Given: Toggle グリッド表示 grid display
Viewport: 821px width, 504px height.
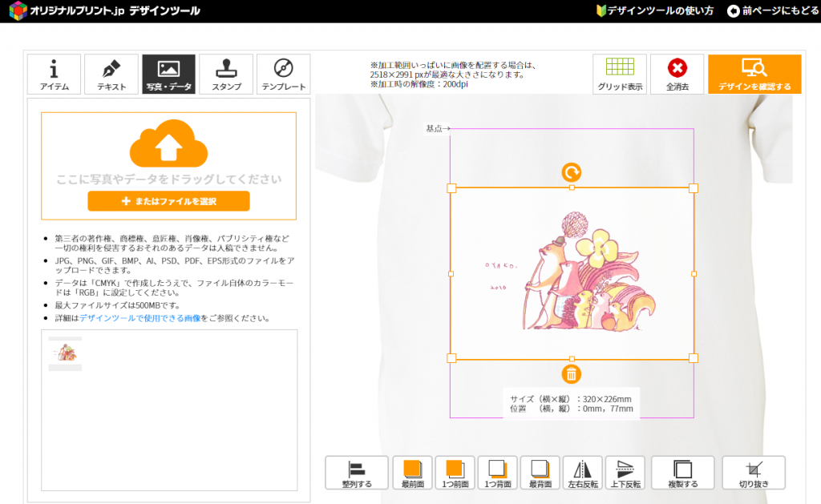Looking at the screenshot, I should pyautogui.click(x=620, y=75).
